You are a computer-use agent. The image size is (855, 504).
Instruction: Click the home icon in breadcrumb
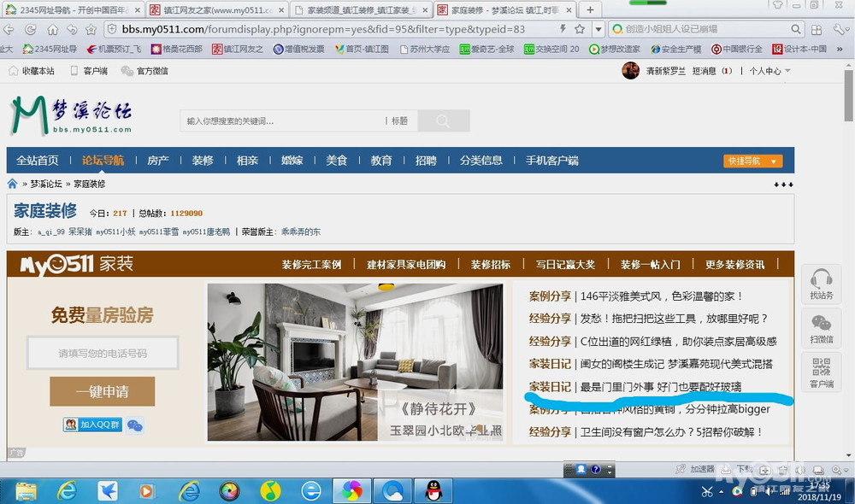point(12,184)
